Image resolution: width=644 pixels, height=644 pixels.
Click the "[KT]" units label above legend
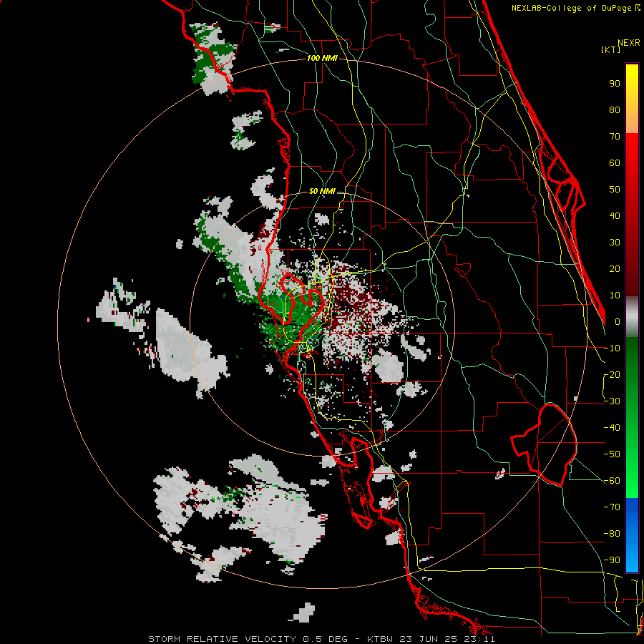(611, 49)
